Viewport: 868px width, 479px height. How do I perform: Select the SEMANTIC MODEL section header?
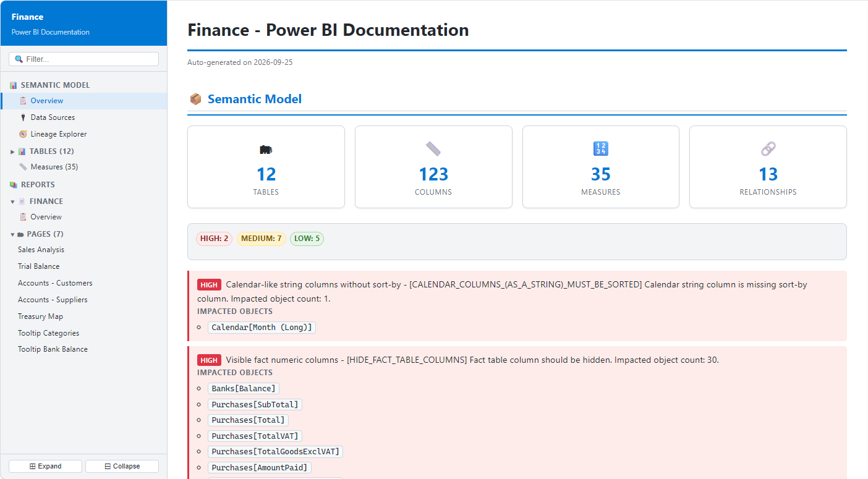click(55, 85)
